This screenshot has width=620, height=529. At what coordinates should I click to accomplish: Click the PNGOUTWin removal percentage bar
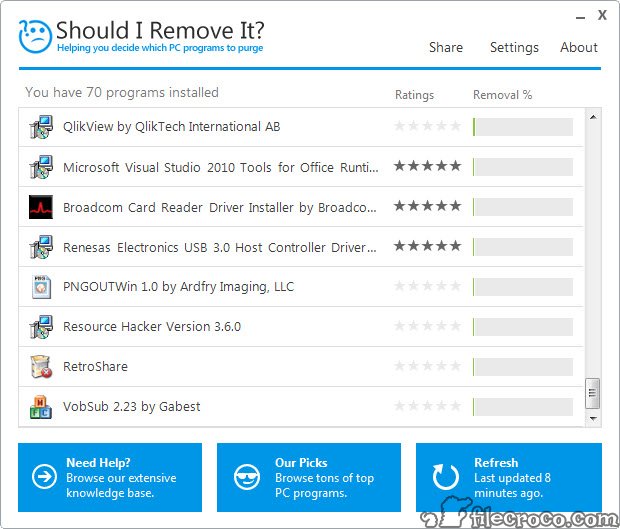(523, 287)
